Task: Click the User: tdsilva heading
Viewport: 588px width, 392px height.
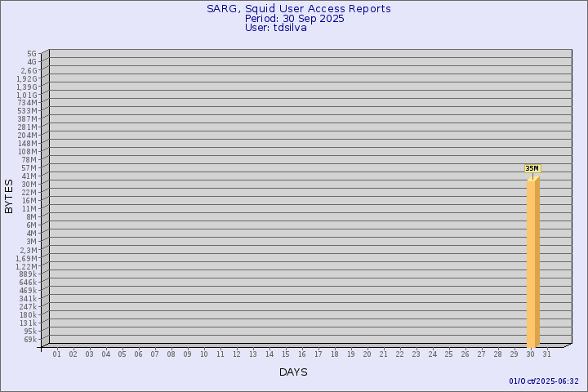Action: coord(275,28)
